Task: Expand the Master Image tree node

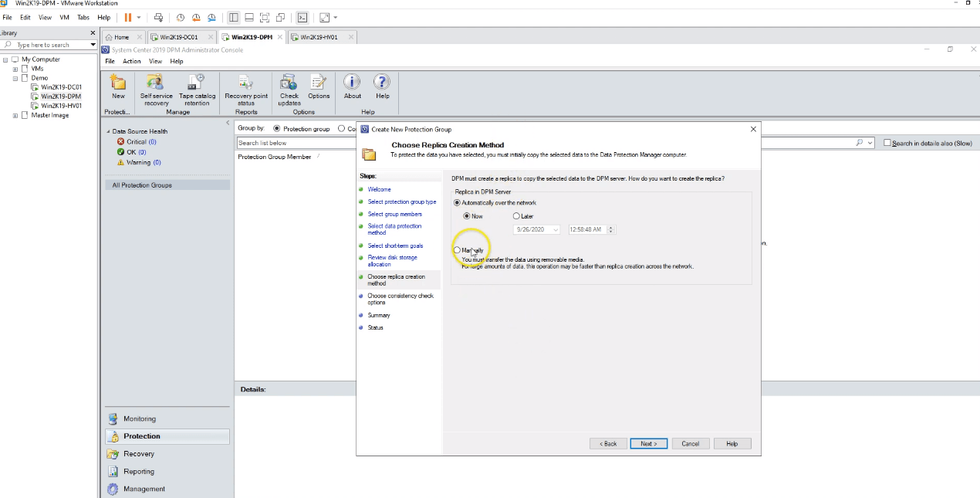Action: click(x=15, y=115)
